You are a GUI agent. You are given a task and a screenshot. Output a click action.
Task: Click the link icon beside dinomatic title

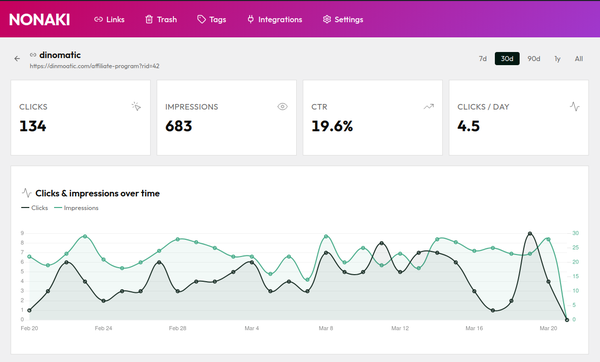click(33, 55)
